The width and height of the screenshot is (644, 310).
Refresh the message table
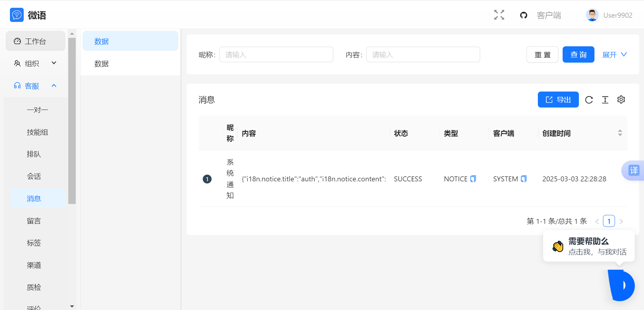(x=589, y=100)
